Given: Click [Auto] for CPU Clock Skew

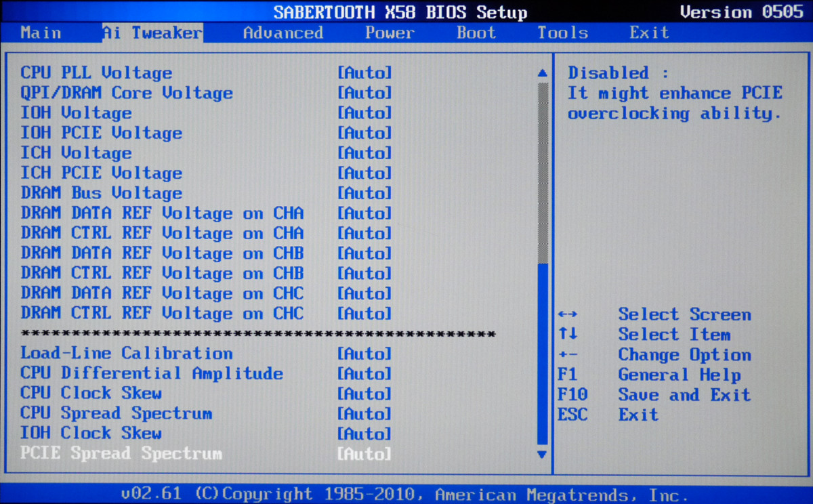Looking at the screenshot, I should (364, 394).
